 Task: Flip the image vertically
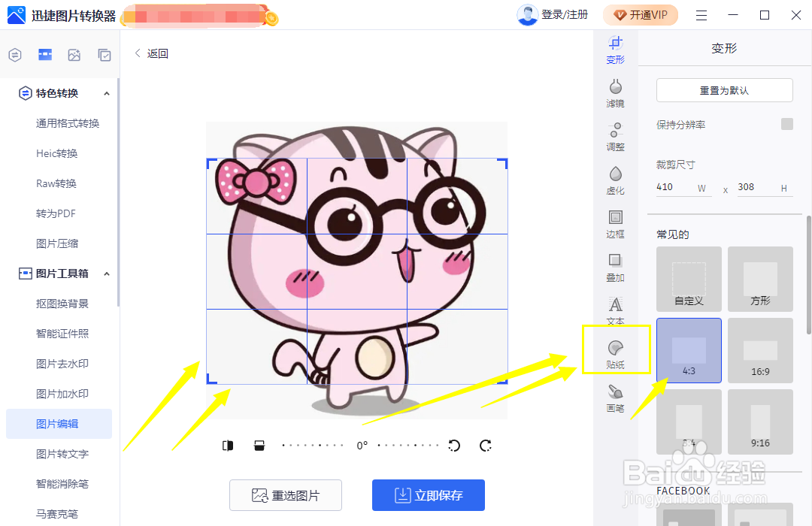click(259, 446)
